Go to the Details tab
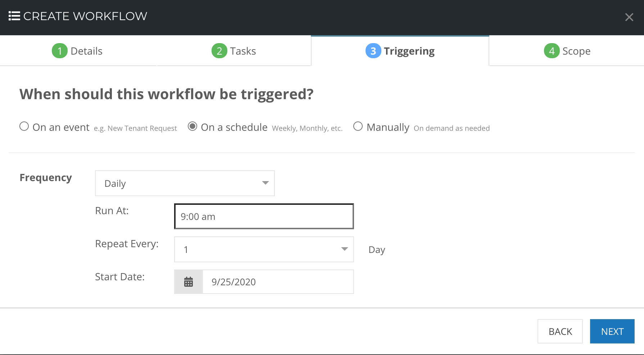This screenshot has height=355, width=644. 78,51
